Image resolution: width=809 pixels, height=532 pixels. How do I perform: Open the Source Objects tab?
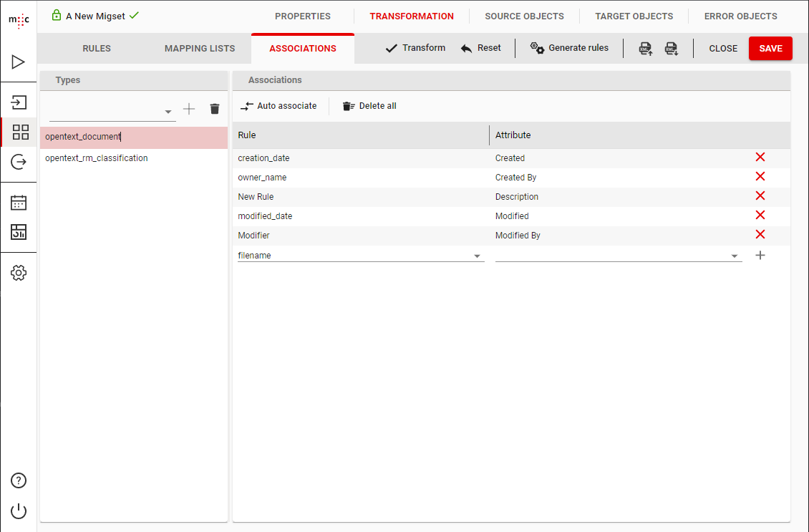(x=524, y=16)
